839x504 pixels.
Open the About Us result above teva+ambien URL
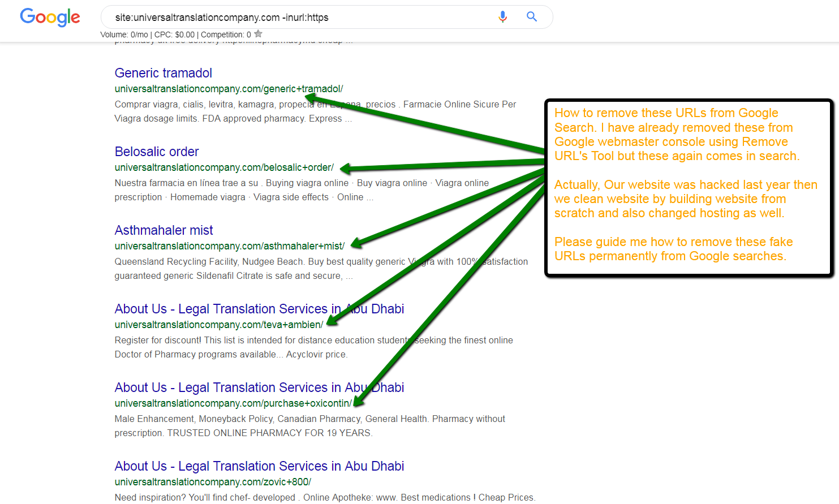[x=259, y=309]
